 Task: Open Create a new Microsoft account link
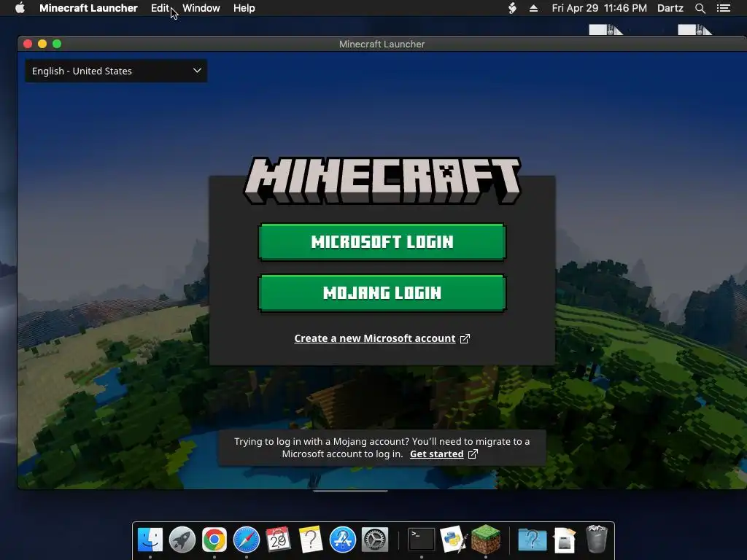(x=375, y=338)
